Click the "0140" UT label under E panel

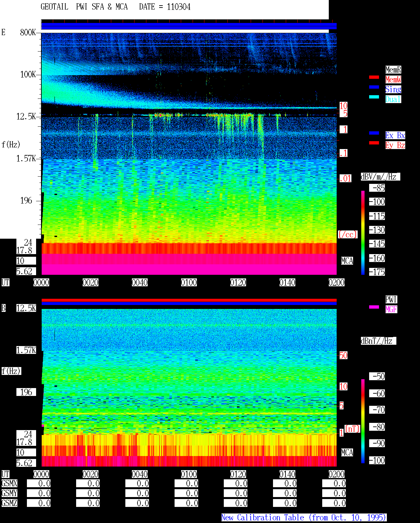[287, 282]
